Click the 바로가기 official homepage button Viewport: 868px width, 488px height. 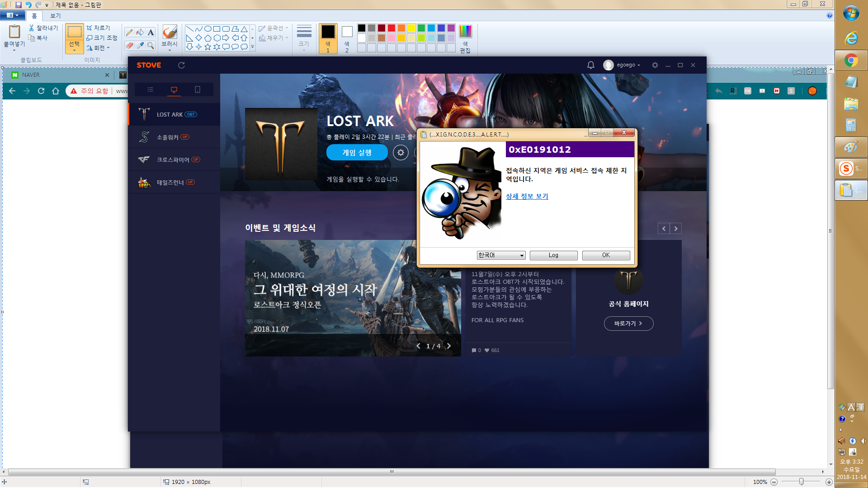click(x=628, y=324)
